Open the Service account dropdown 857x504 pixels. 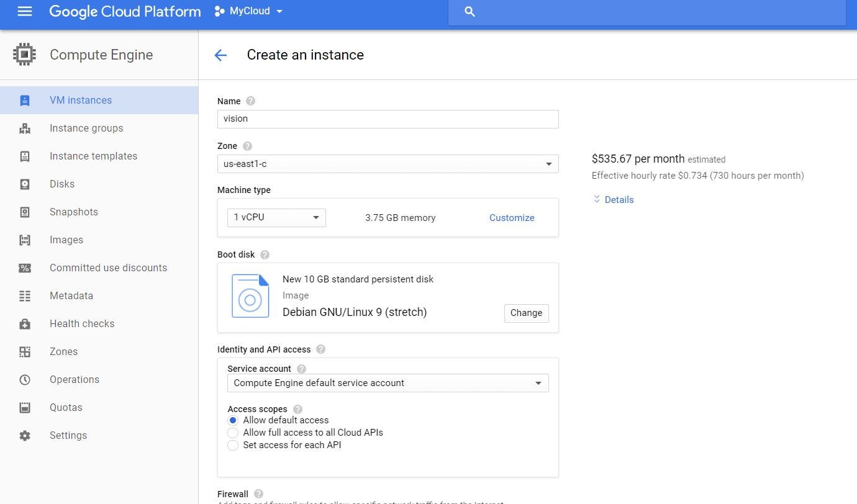click(388, 383)
